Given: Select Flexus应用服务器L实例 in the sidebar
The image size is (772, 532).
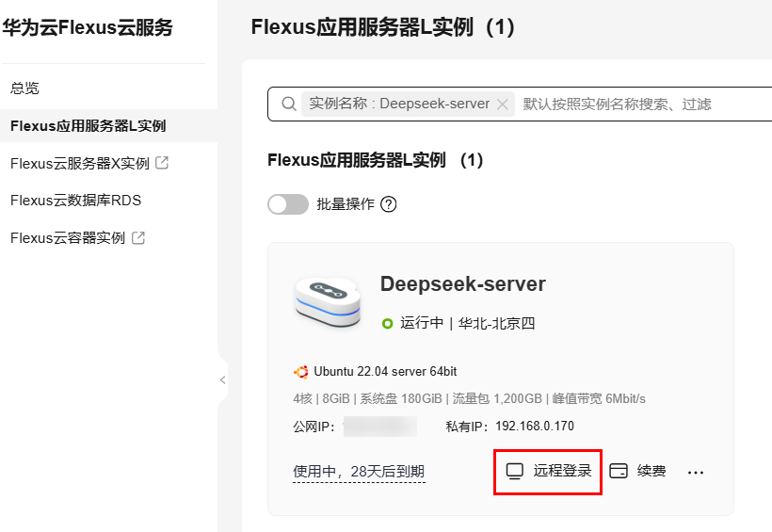Looking at the screenshot, I should coord(88,125).
